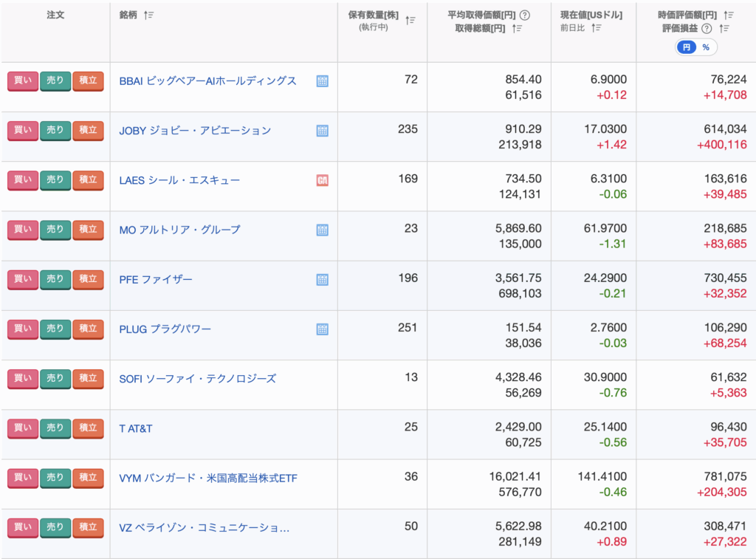Sort by 時価評価額 column
Viewport: 756px width, 559px height.
click(729, 15)
